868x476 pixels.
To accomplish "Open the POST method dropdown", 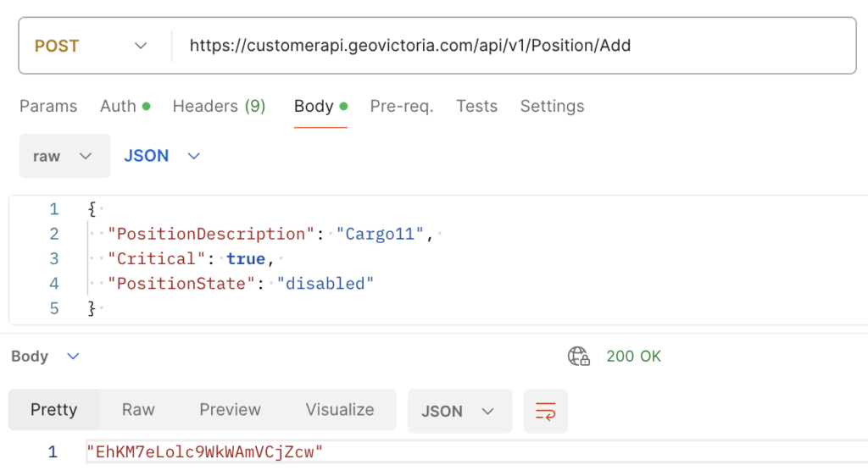I will pos(92,46).
